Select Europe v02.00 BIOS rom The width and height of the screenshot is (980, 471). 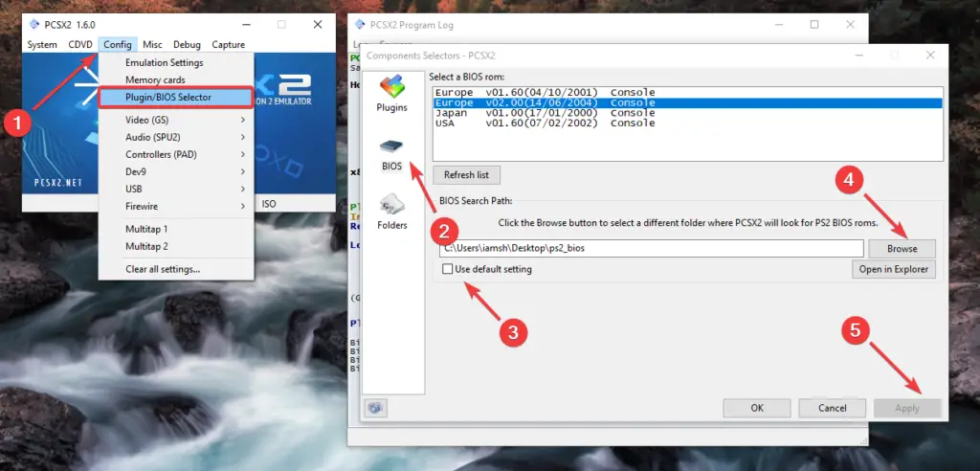687,102
